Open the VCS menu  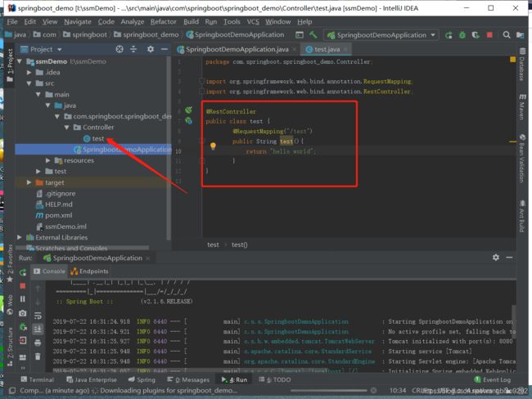[x=253, y=22]
